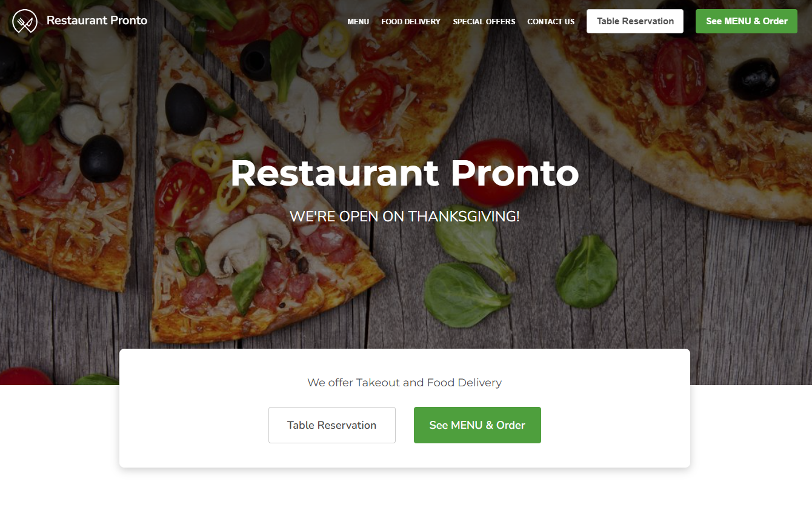Click the large Restaurant Pronto hero title
The image size is (812, 507).
pos(405,173)
